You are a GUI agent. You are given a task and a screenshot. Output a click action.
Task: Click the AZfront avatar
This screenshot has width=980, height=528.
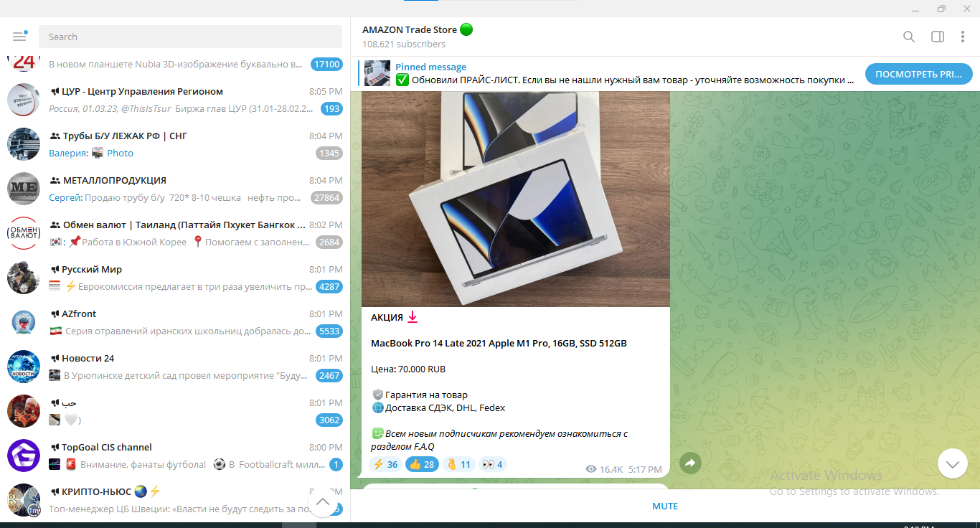pos(24,322)
